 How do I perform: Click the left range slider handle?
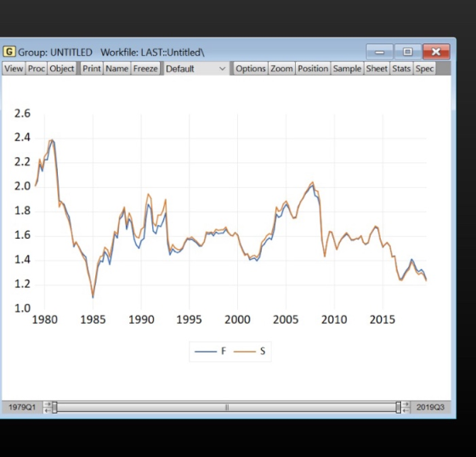pyautogui.click(x=54, y=407)
